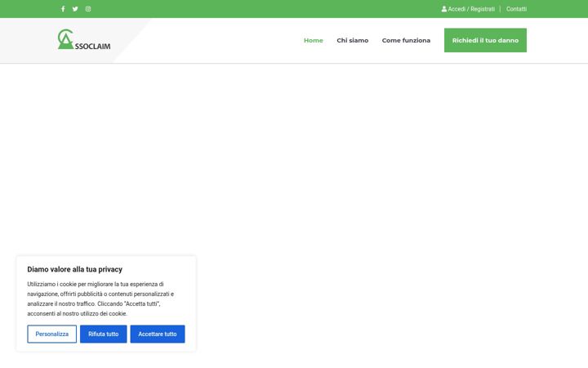
Task: Click the Accettare tutto button
Action: coord(158,334)
